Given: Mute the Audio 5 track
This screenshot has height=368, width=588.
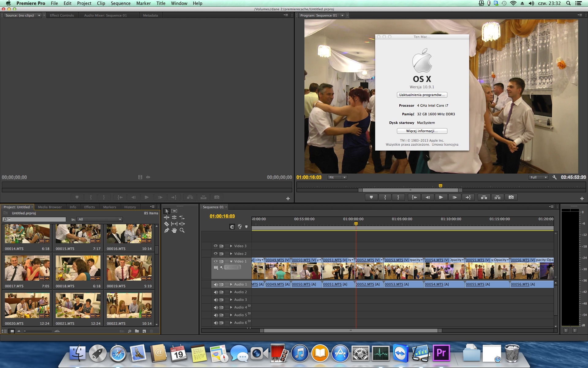Looking at the screenshot, I should point(216,315).
